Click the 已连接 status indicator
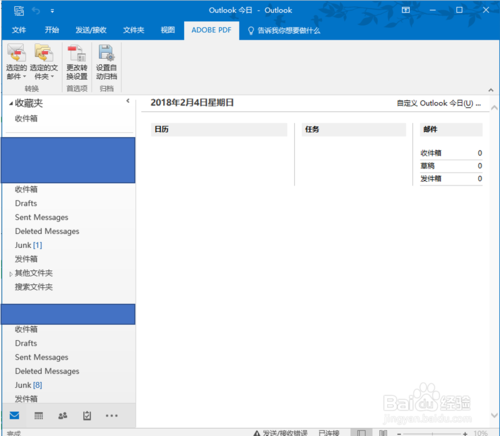 pyautogui.click(x=329, y=433)
